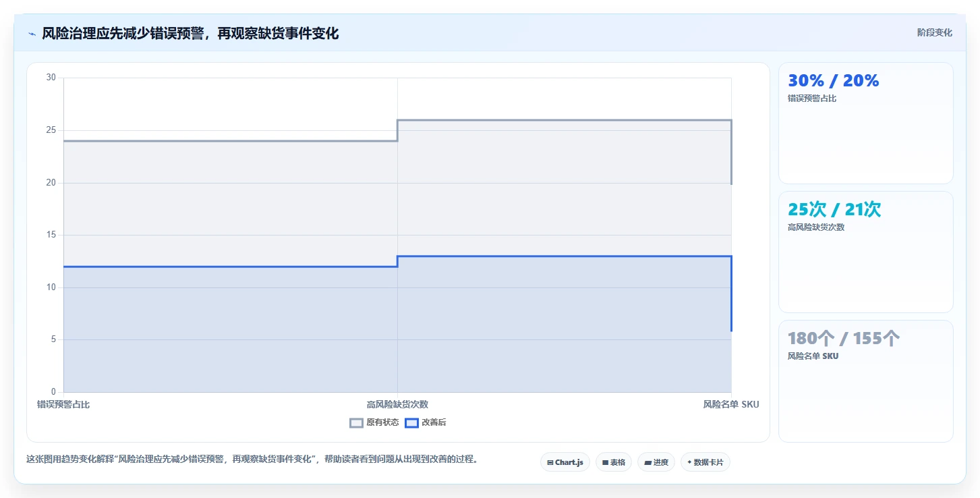Click the chart title 风险治理应先减少错误预警

190,34
